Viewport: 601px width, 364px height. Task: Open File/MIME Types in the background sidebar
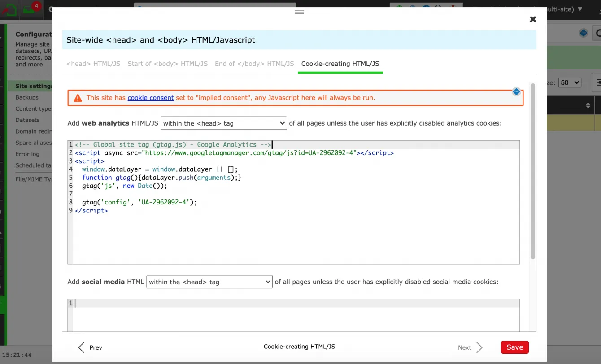34,179
